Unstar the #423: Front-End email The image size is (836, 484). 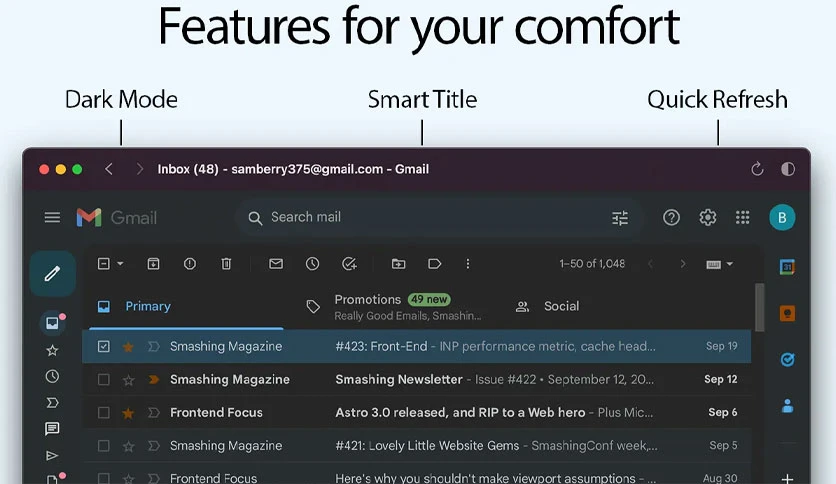[128, 347]
